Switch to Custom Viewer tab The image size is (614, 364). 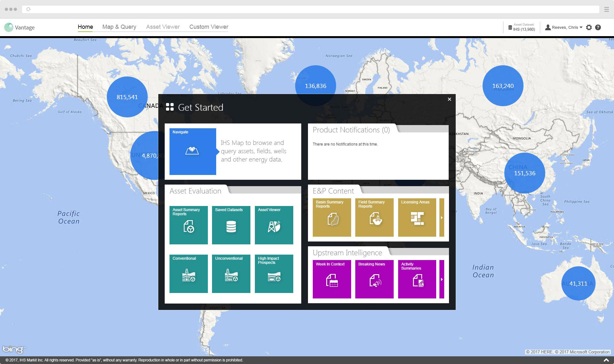(x=209, y=27)
